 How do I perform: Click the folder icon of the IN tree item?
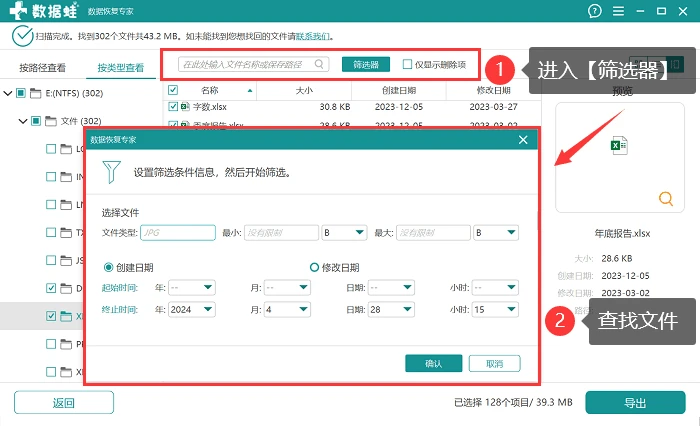point(66,177)
